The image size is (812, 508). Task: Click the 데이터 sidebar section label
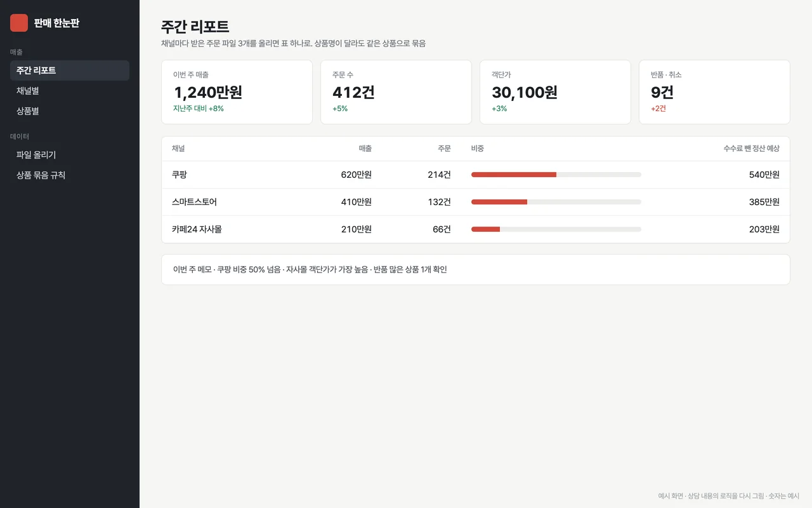(20, 137)
